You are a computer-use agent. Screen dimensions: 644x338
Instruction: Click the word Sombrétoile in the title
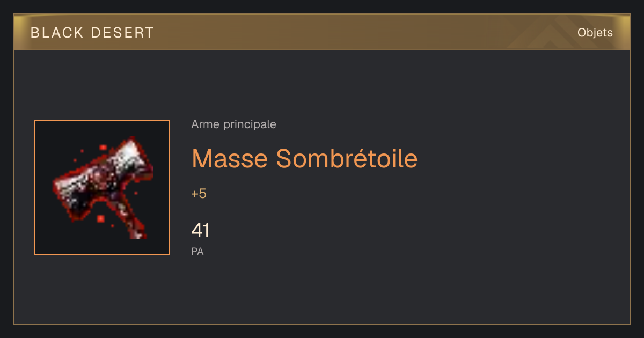pos(347,158)
